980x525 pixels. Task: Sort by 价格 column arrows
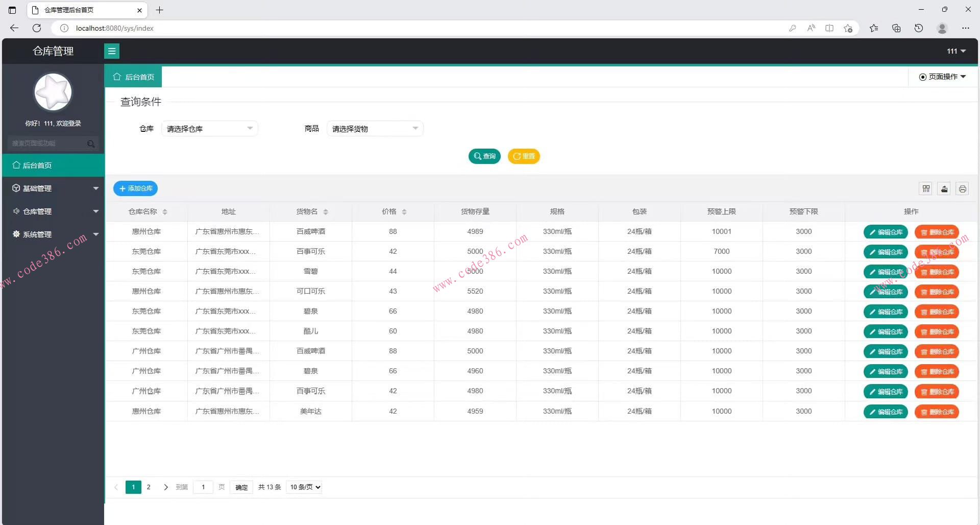pos(404,212)
